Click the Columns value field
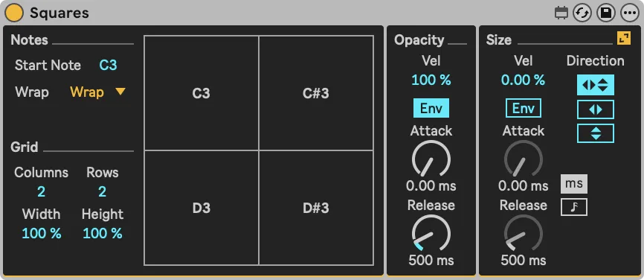 [41, 191]
